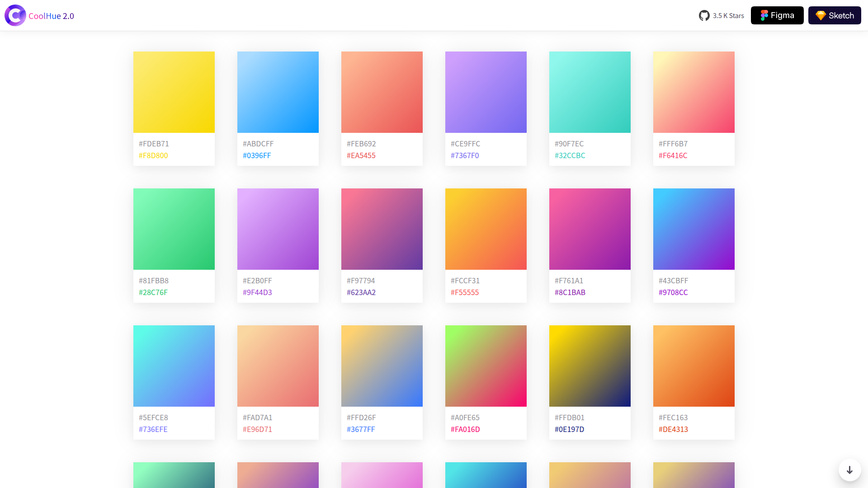This screenshot has height=488, width=868.
Task: Select the lavender #E2B0FF gradient swatch
Action: 278,229
